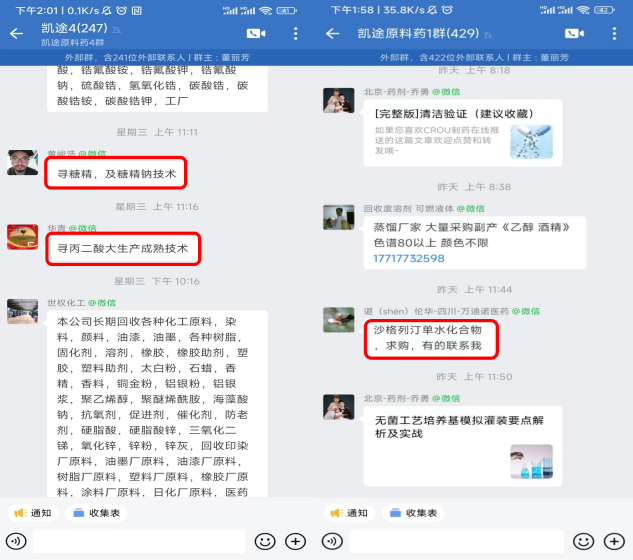The height and width of the screenshot is (560, 633).
Task: Start video call in 凯途原料药1群
Action: (x=574, y=34)
